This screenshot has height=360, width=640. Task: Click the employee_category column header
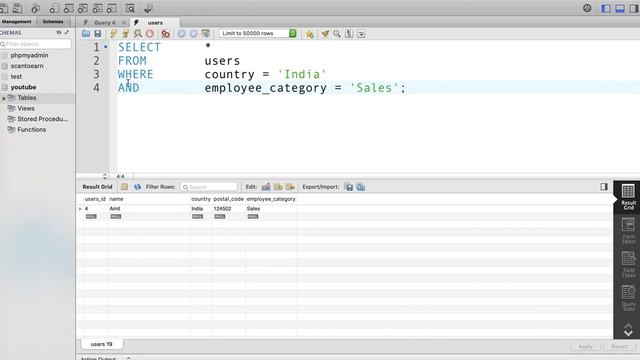[271, 199]
